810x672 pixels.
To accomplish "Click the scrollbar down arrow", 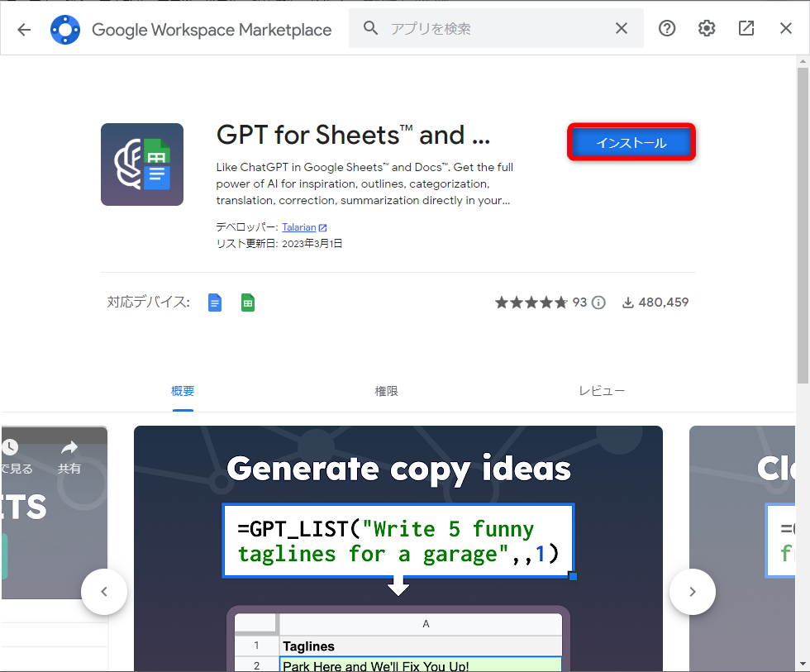I will point(803,665).
